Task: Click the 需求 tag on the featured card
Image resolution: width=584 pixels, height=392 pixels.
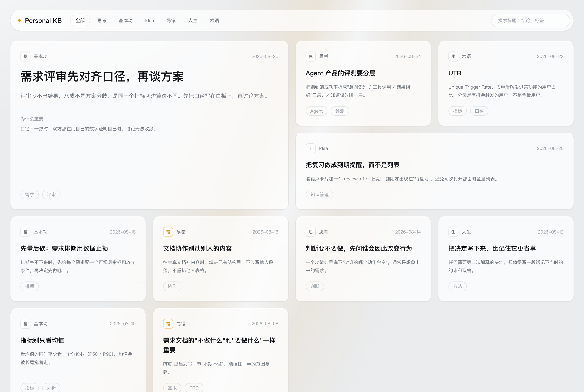Action: click(x=29, y=195)
